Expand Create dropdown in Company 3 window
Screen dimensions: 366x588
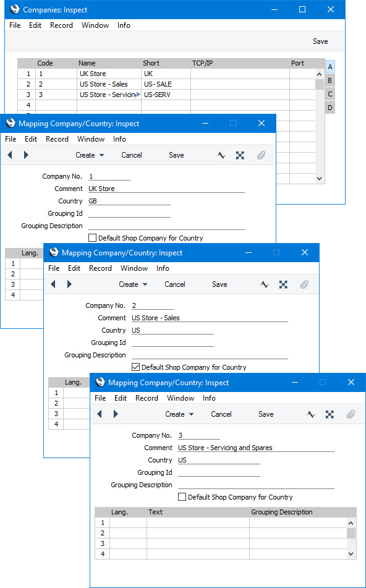(180, 414)
